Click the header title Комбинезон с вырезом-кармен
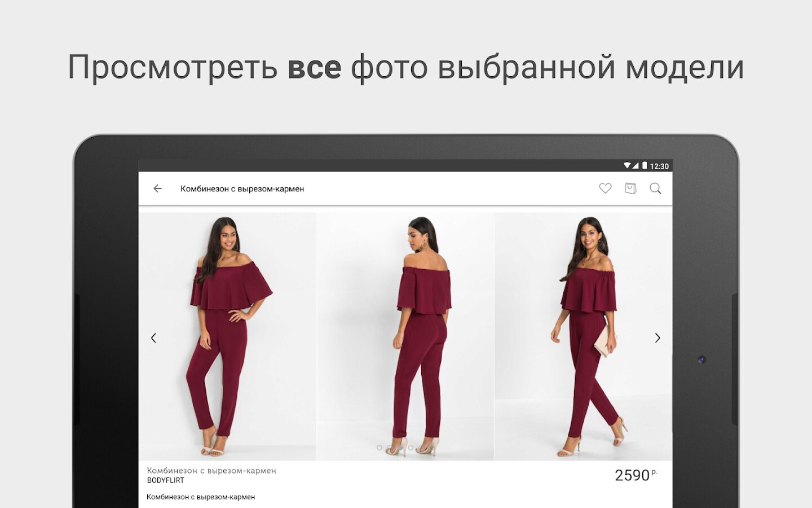 [242, 189]
